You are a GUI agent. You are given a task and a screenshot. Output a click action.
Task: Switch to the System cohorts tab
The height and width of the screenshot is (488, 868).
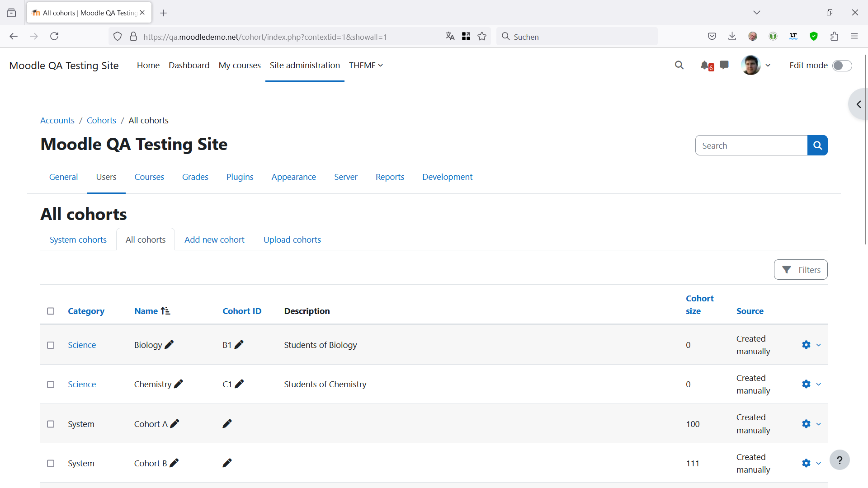coord(78,239)
